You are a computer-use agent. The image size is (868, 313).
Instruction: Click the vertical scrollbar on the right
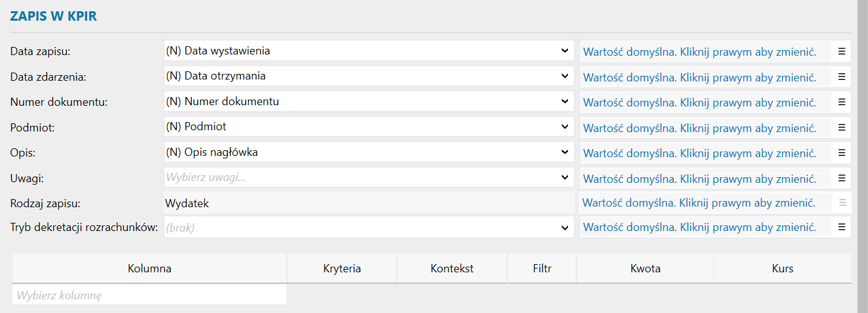862,156
